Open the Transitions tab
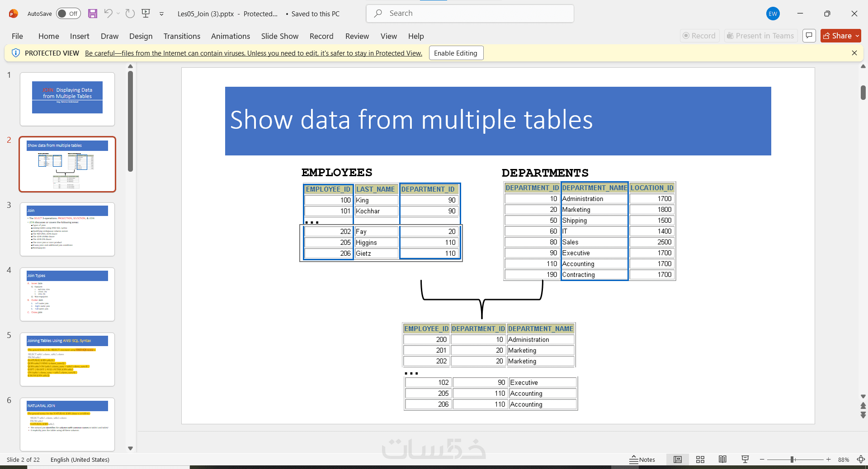 click(x=182, y=36)
